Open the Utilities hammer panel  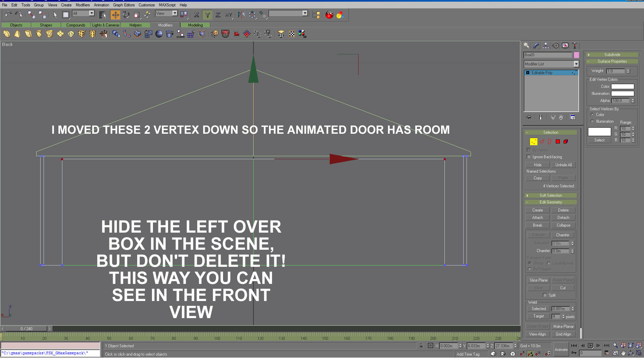[x=575, y=46]
